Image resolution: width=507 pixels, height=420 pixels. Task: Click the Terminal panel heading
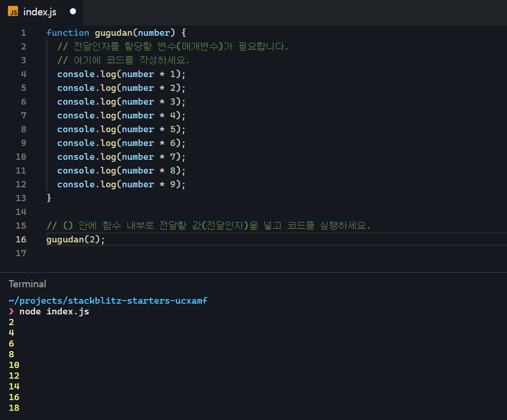click(x=28, y=284)
